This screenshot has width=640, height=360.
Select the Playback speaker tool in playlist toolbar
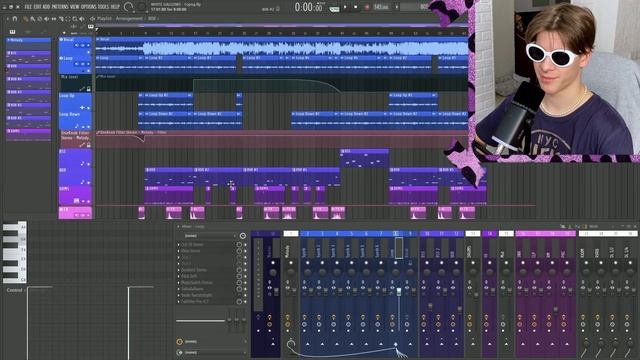pyautogui.click(x=82, y=19)
